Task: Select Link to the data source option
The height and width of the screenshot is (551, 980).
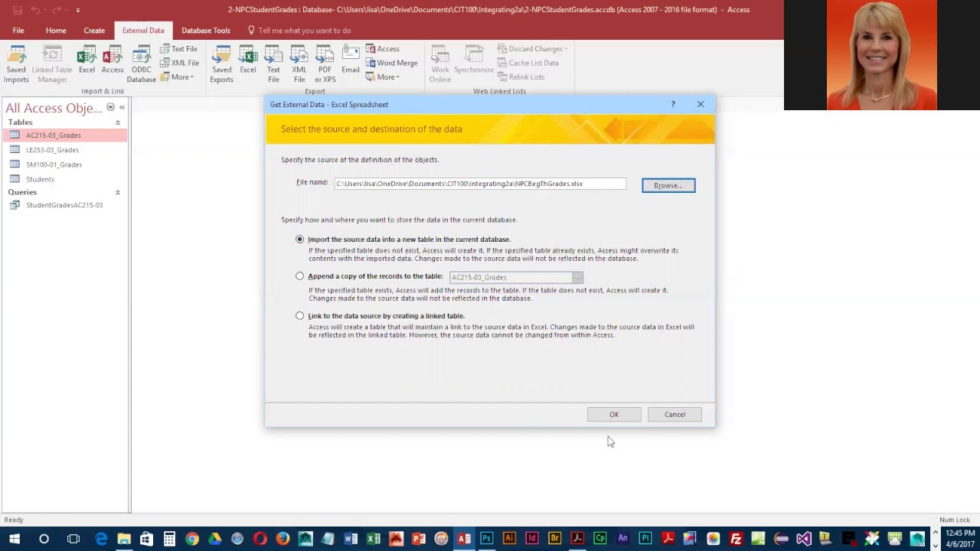Action: 299,316
